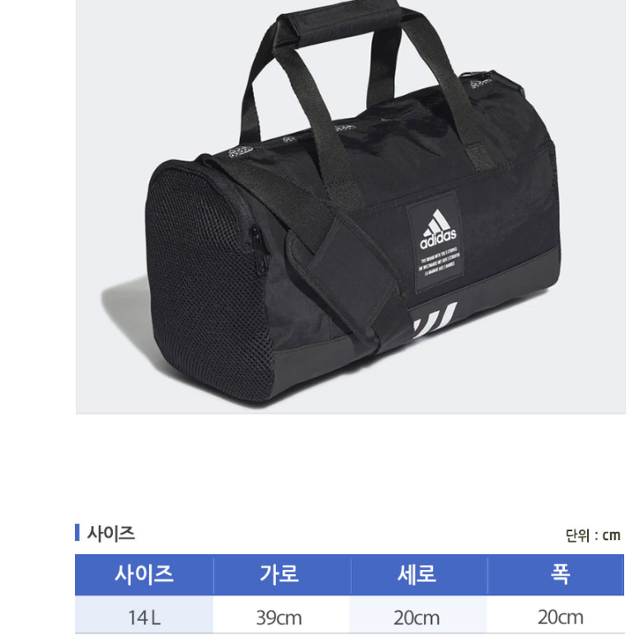Click the side zipper pull on mesh panel
The image size is (644, 644).
[x=257, y=251]
